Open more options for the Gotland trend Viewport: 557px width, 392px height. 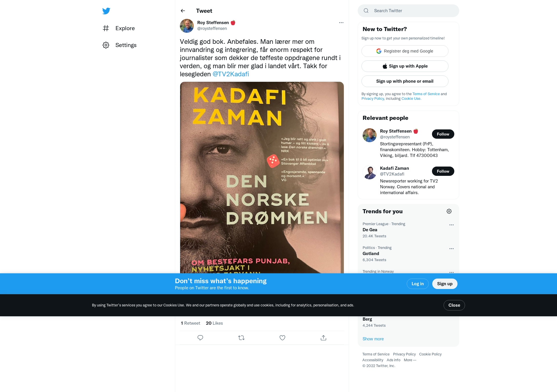coord(451,249)
